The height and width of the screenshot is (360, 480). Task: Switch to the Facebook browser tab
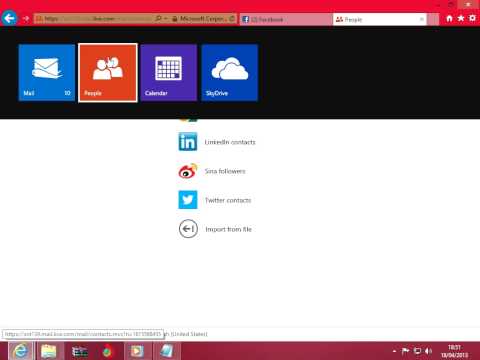click(286, 19)
